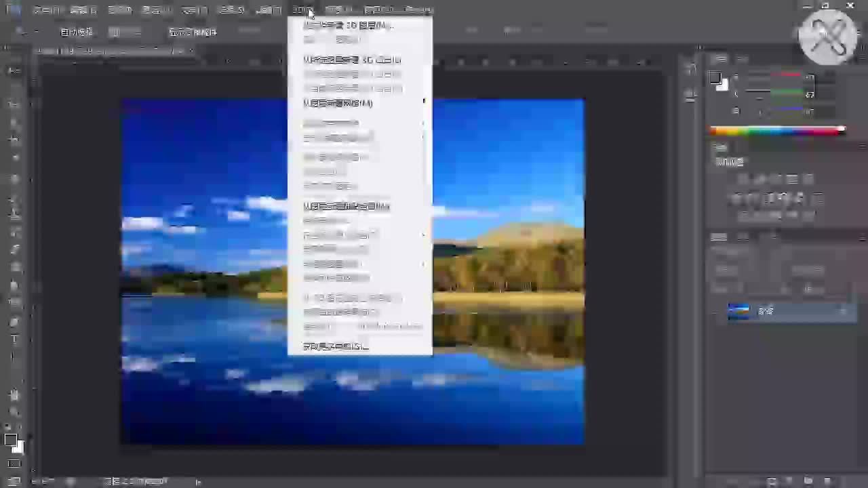Viewport: 868px width, 488px height.
Task: Toggle Quick Mask mode icon
Action: 14,464
